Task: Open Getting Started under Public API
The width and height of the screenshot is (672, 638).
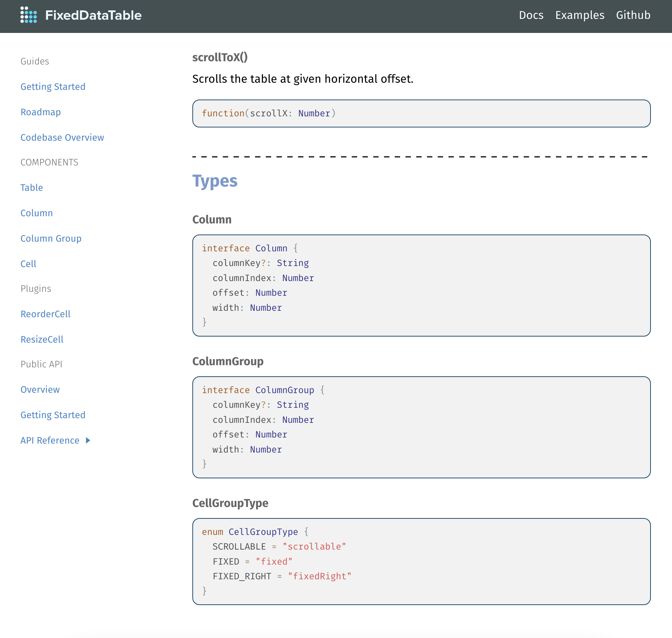Action: [53, 415]
